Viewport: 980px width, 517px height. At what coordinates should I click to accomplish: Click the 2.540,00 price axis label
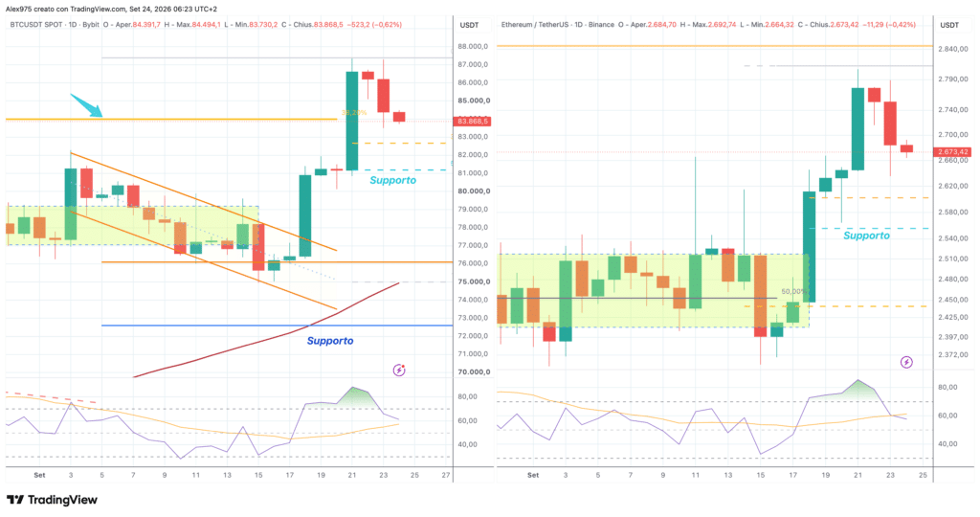pyautogui.click(x=953, y=238)
